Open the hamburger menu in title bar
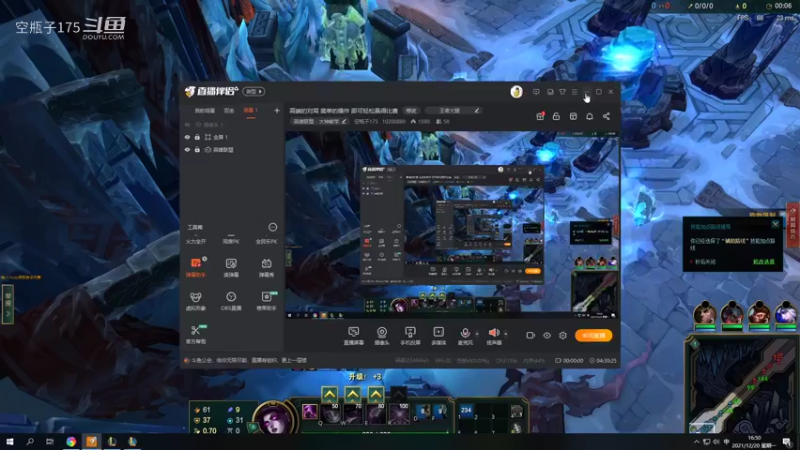This screenshot has width=800, height=450. coord(574,92)
